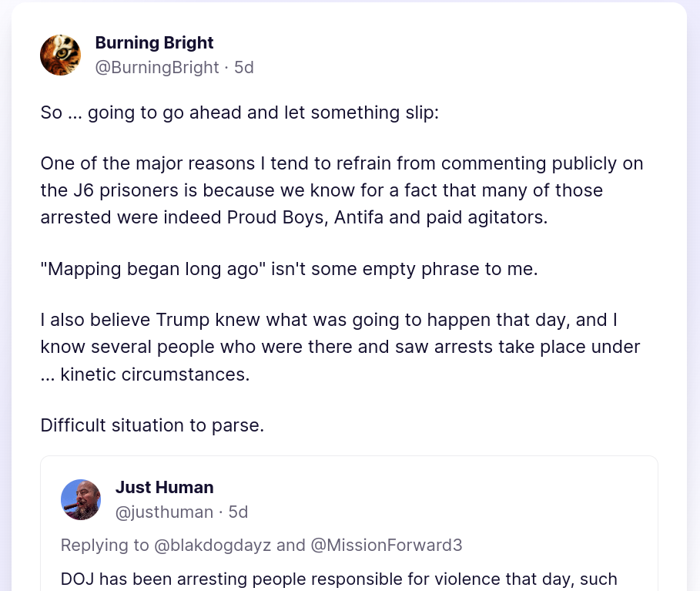
Task: Click the Burning Bright tiger avatar
Action: click(60, 55)
